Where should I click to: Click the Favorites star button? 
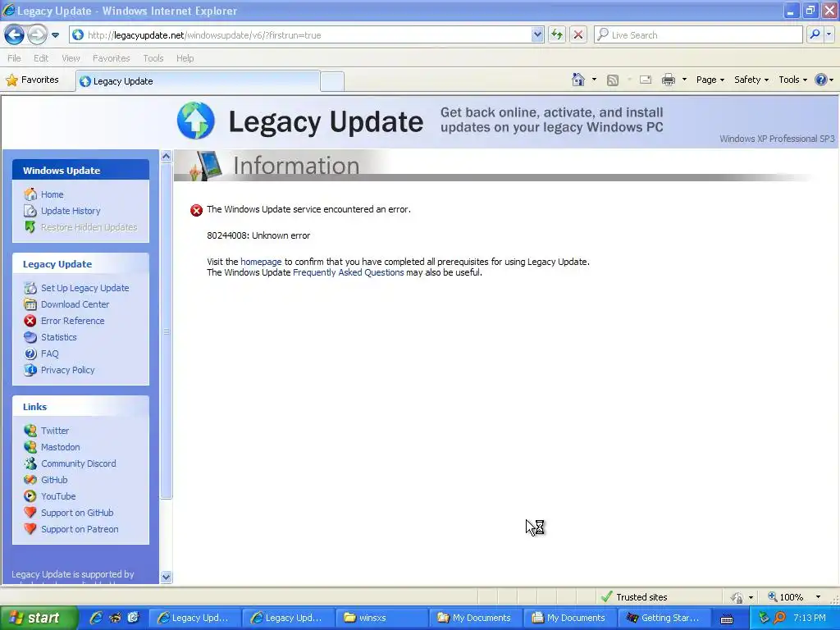pos(33,80)
